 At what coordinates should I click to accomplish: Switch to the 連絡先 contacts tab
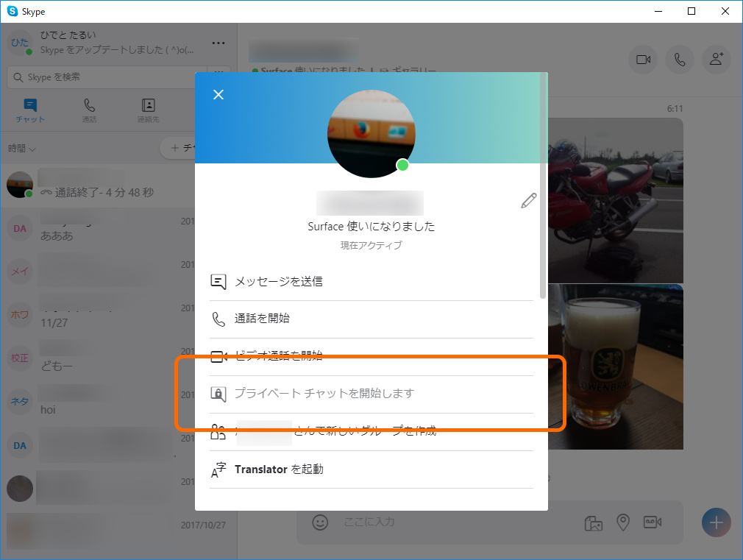[x=148, y=110]
